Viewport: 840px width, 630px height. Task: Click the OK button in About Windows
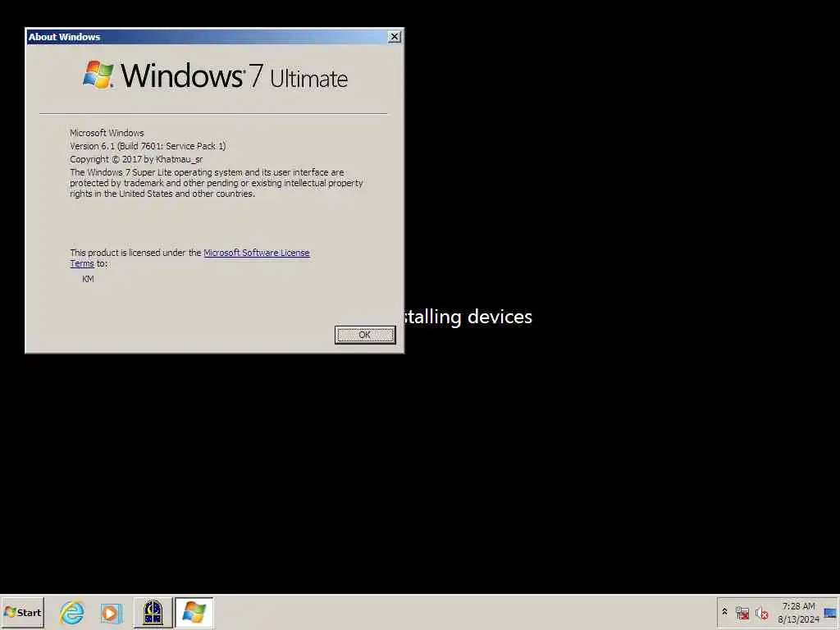[365, 335]
